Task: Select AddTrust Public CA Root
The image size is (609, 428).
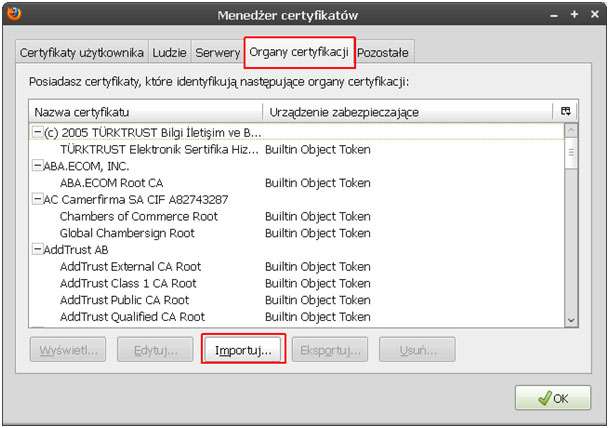Action: point(297,299)
